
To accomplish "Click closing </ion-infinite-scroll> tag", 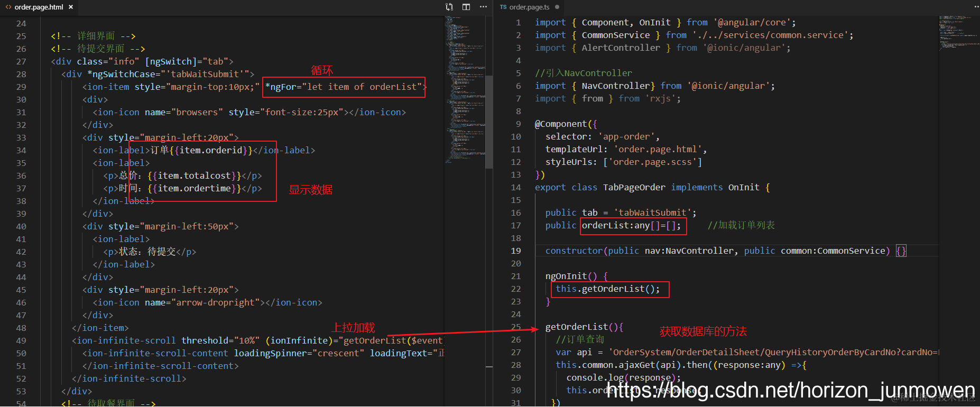I will click(129, 378).
